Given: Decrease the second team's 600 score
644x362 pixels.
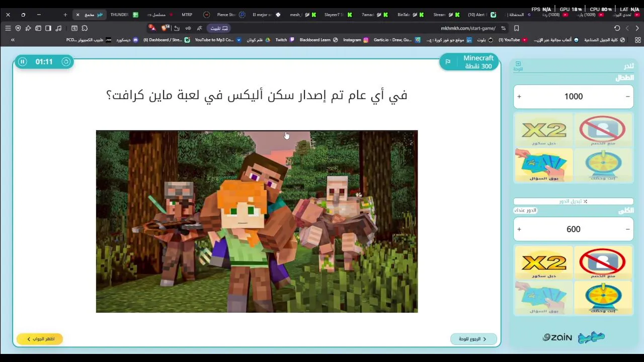Looking at the screenshot, I should point(627,229).
